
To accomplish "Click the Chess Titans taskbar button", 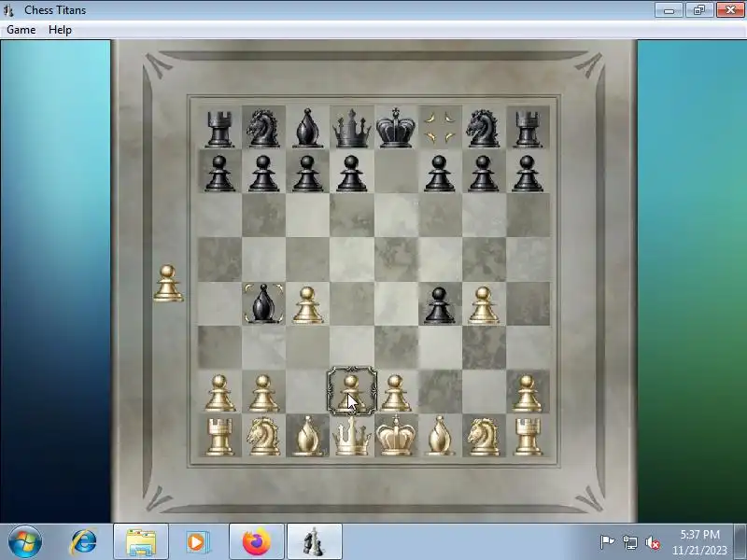I will [315, 542].
